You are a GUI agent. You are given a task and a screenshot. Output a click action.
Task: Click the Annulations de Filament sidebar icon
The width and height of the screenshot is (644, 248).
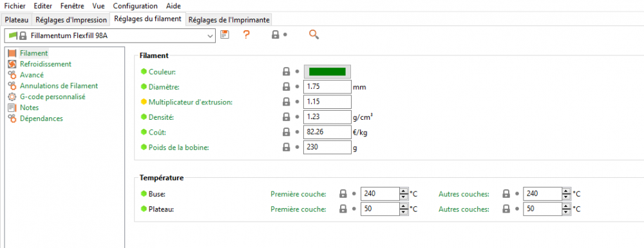(x=12, y=86)
